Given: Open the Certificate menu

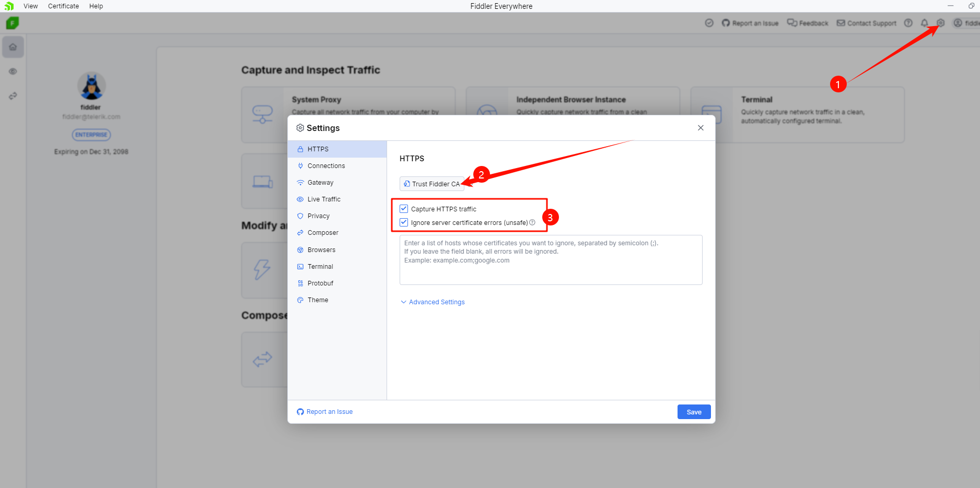Looking at the screenshot, I should tap(63, 6).
